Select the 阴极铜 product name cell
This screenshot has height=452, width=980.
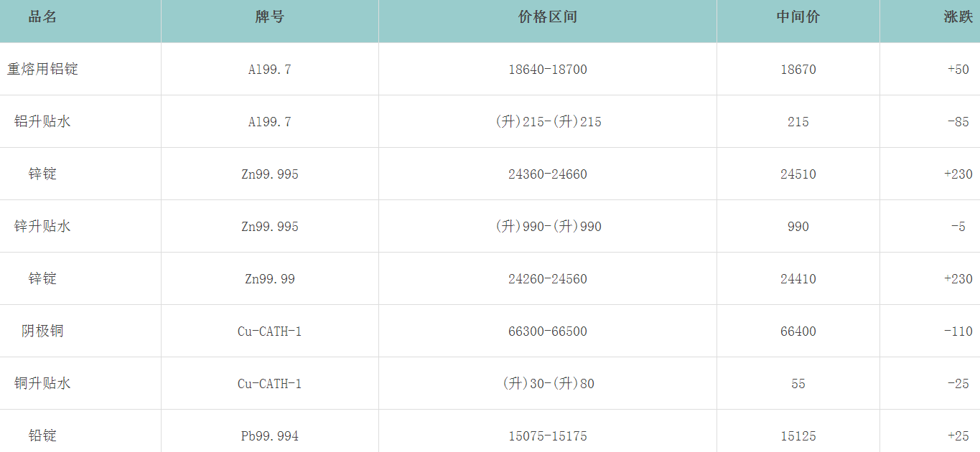tap(42, 331)
